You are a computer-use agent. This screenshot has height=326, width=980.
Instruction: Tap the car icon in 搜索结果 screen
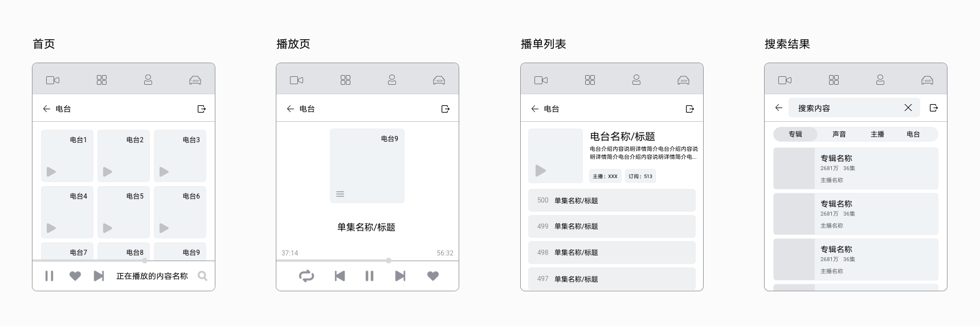[927, 80]
